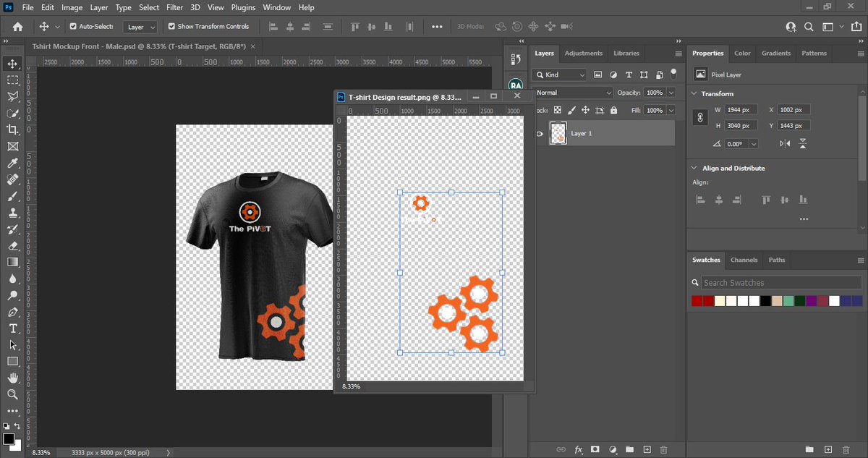Hide Layer 1 using eye icon
This screenshot has width=868, height=458.
point(540,133)
